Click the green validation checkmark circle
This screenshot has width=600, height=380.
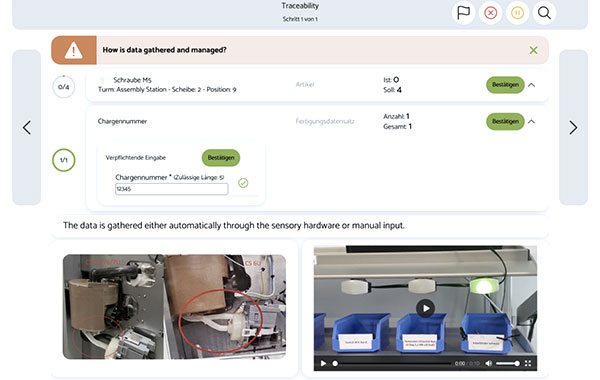click(243, 183)
